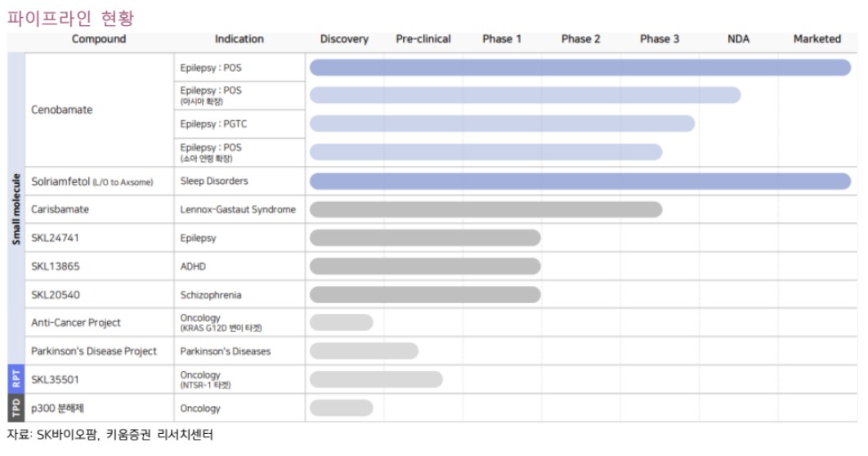The width and height of the screenshot is (868, 456).
Task: Click the p300 분해제 short progress bar
Action: click(341, 408)
